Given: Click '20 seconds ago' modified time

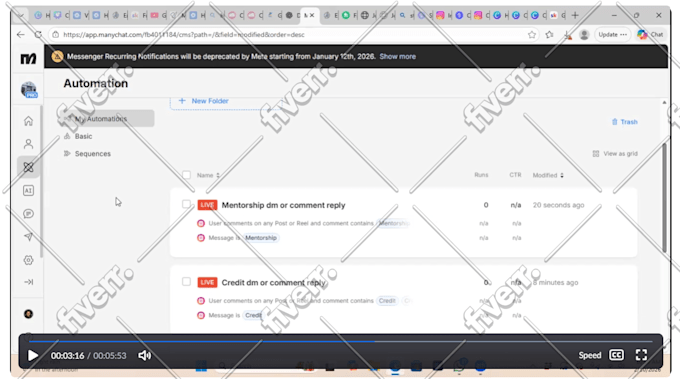Looking at the screenshot, I should 558,205.
